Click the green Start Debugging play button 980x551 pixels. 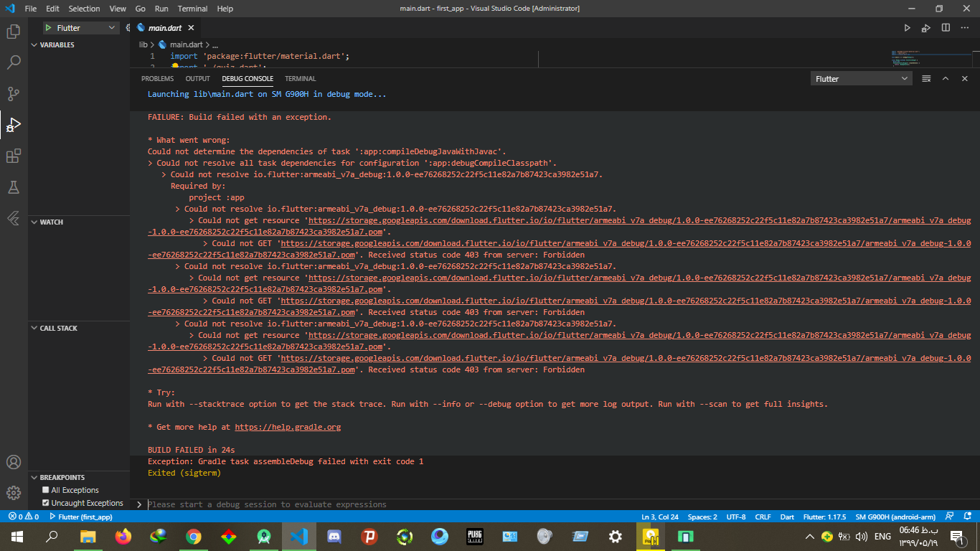(x=48, y=28)
